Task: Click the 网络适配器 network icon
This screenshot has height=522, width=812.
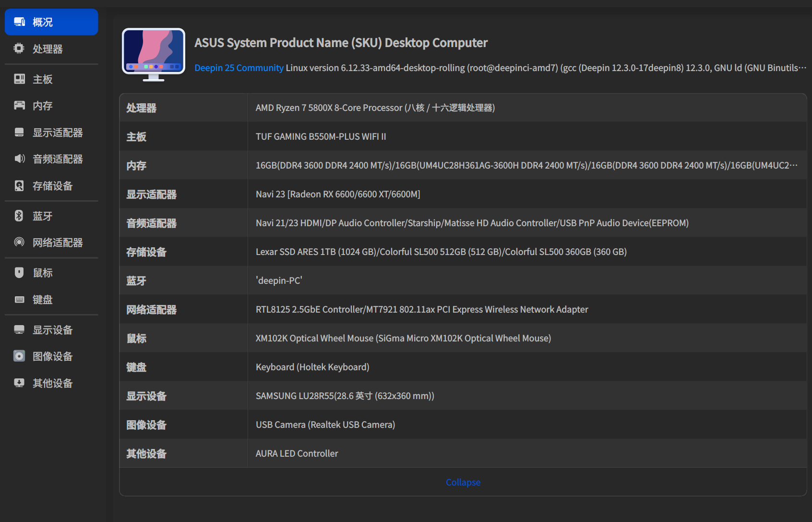Action: (19, 242)
